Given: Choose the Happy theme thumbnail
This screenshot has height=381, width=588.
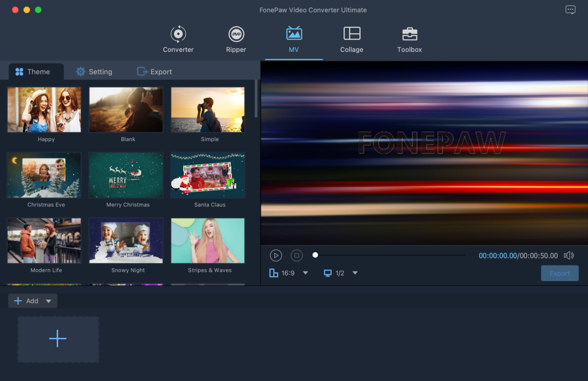Looking at the screenshot, I should 44,110.
